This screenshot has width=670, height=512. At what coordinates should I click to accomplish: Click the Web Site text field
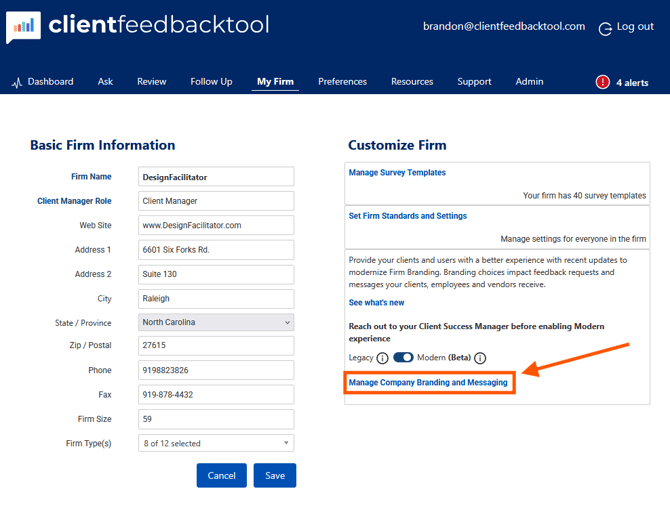(216, 226)
